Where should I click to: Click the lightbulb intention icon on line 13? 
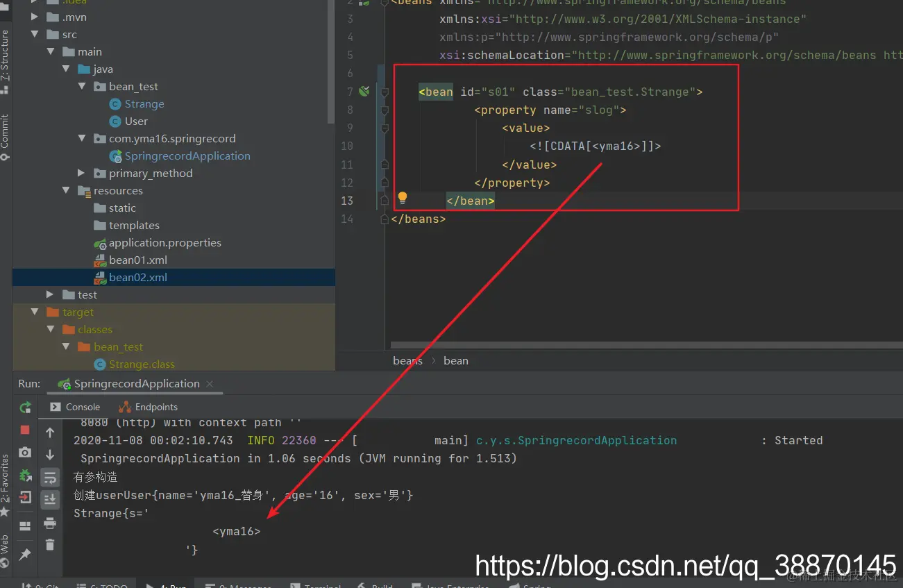(402, 199)
